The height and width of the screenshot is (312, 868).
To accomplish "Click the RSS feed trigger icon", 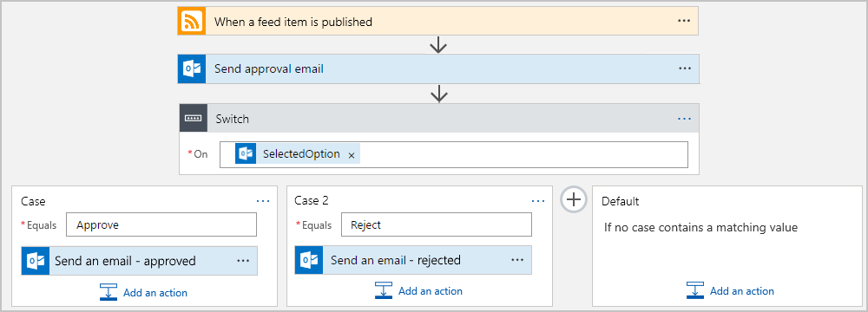I will (192, 22).
